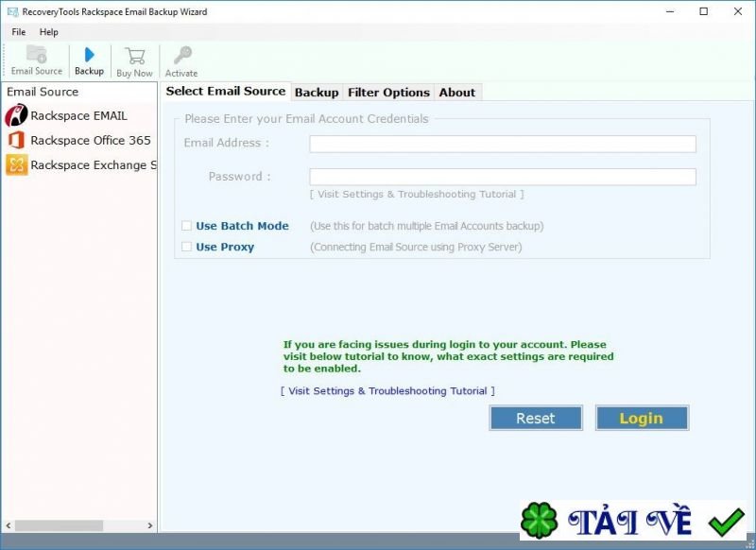This screenshot has height=550, width=756.
Task: Switch to the Select Email Source tab
Action: coord(226,91)
